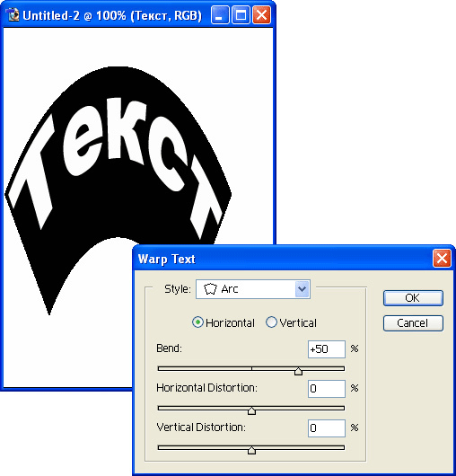Select the Horizontal radio button
456x476 pixels.
coord(197,322)
